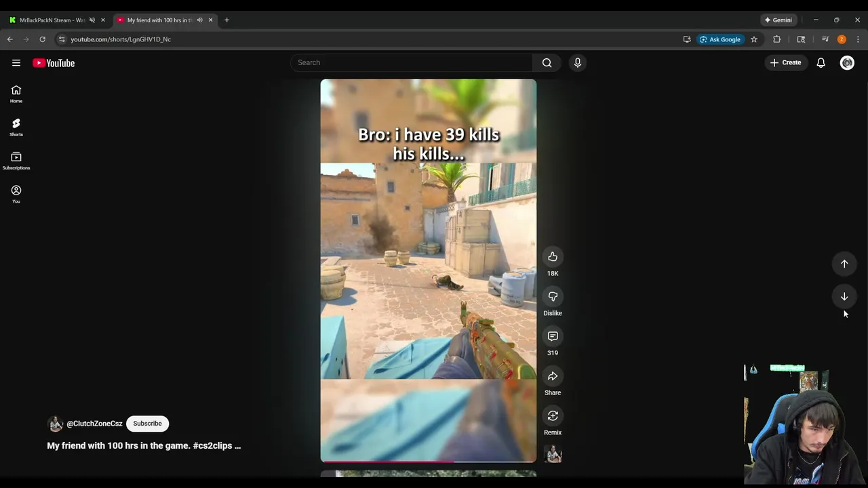The width and height of the screenshot is (868, 488).
Task: Pause the short by clicking the video
Action: coord(428,270)
